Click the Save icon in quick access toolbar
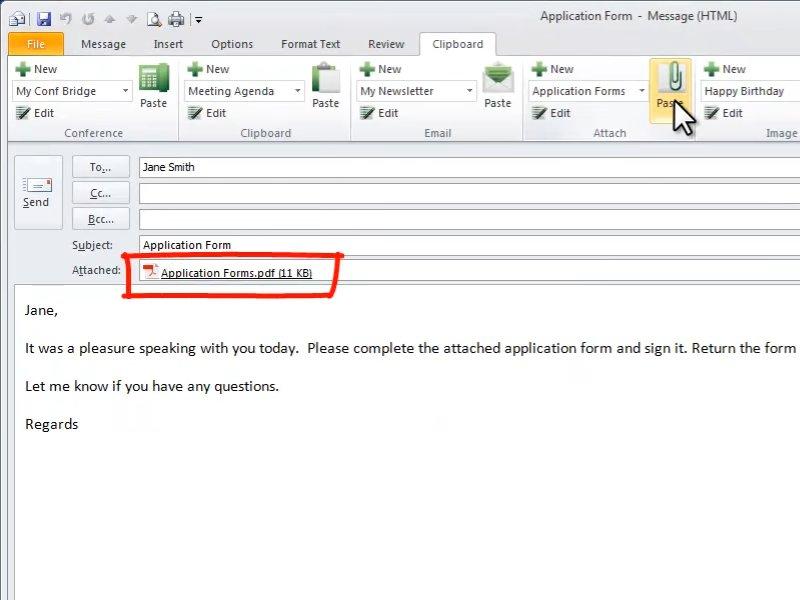Image resolution: width=800 pixels, height=600 pixels. pyautogui.click(x=44, y=19)
